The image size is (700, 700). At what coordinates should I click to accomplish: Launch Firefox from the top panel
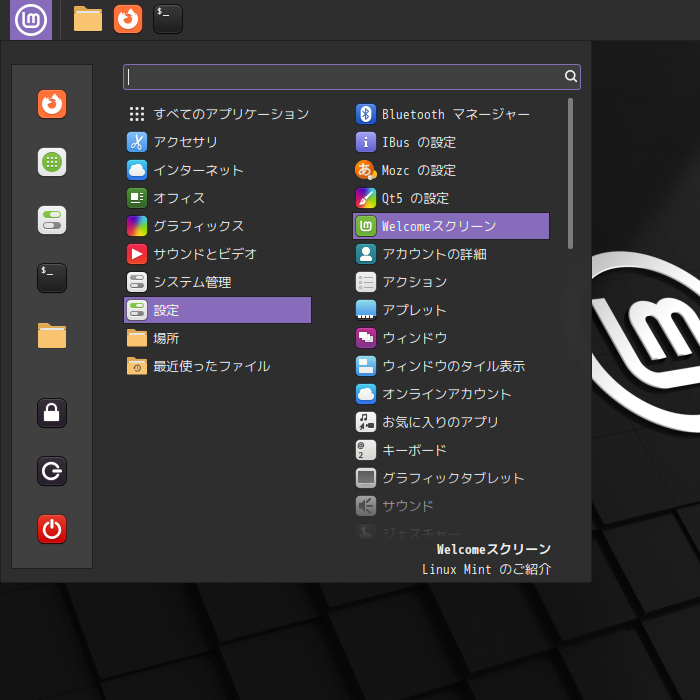click(x=128, y=19)
